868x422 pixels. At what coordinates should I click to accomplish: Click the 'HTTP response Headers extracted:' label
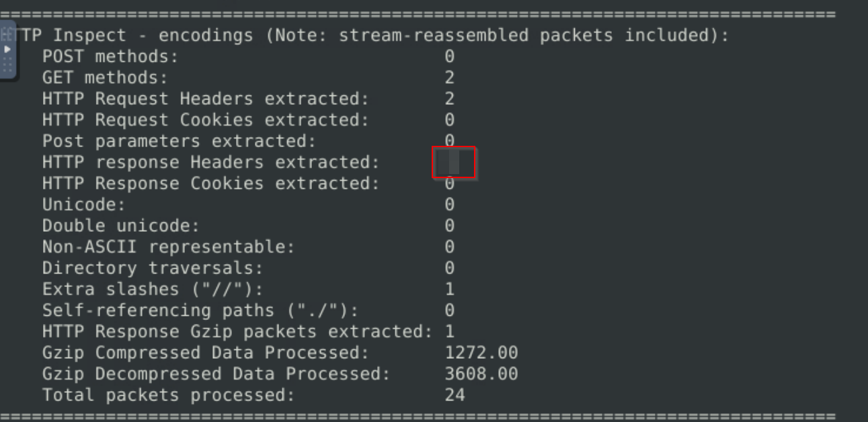(x=211, y=162)
